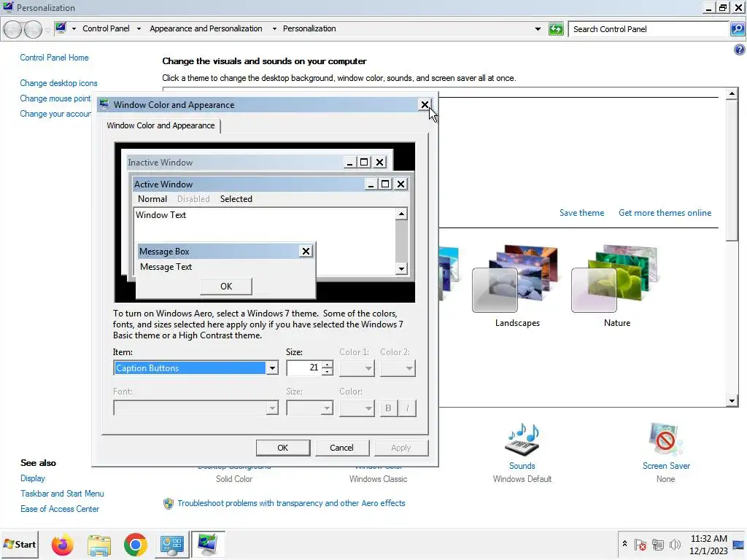Image resolution: width=747 pixels, height=560 pixels.
Task: Show hidden system tray icons
Action: [x=624, y=544]
